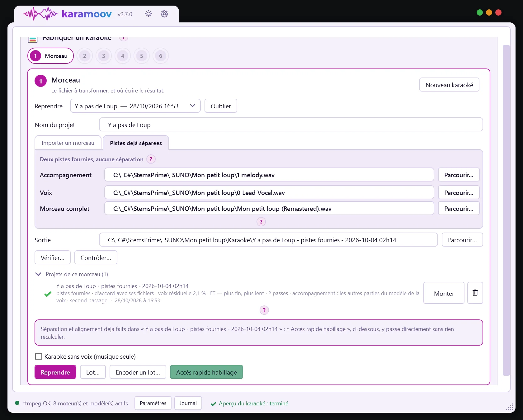Image resolution: width=523 pixels, height=420 pixels.
Task: Select step 1 Morceau pill
Action: tap(51, 56)
